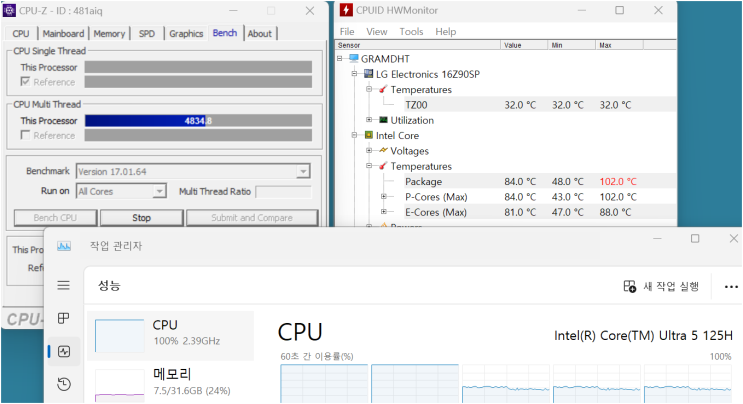Open the CPU tab in CPU-Z
Image resolution: width=743 pixels, height=404 pixels.
click(x=21, y=34)
